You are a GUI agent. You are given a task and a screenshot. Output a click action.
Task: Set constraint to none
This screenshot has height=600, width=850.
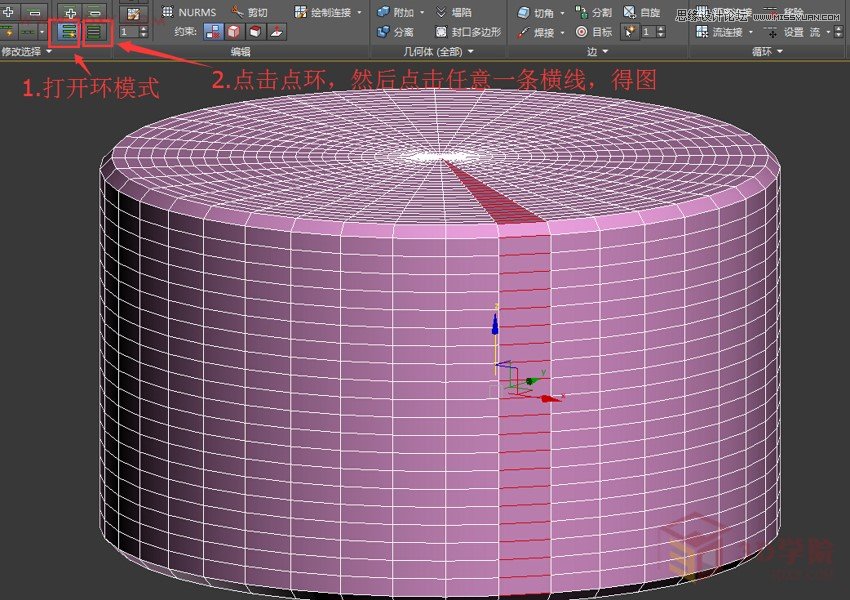[214, 32]
